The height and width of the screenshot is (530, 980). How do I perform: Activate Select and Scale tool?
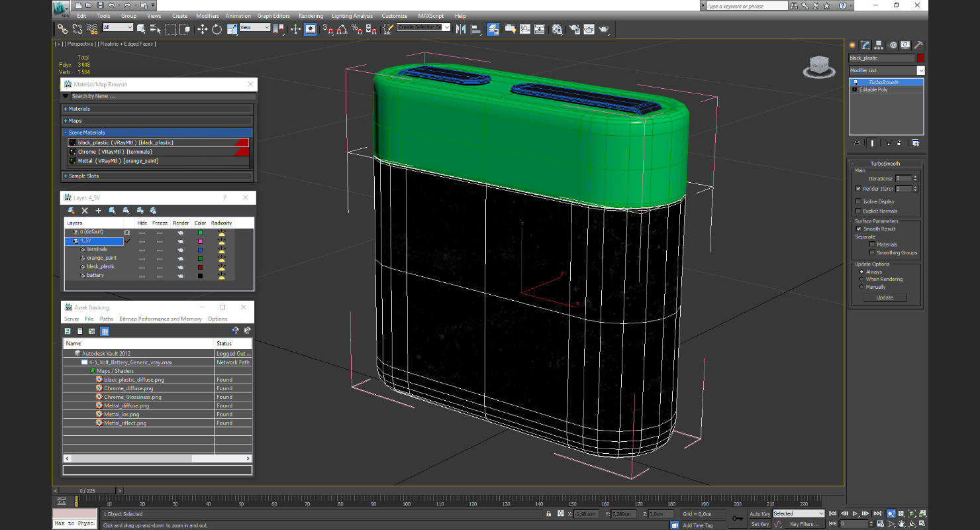point(232,28)
